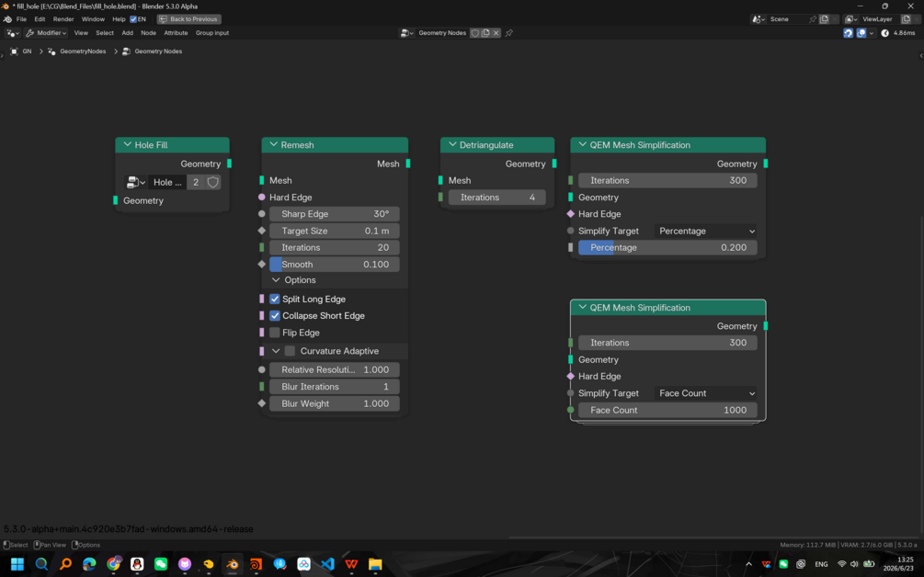Image resolution: width=924 pixels, height=577 pixels.
Task: Enable the Flip Edge checkbox
Action: pos(275,333)
